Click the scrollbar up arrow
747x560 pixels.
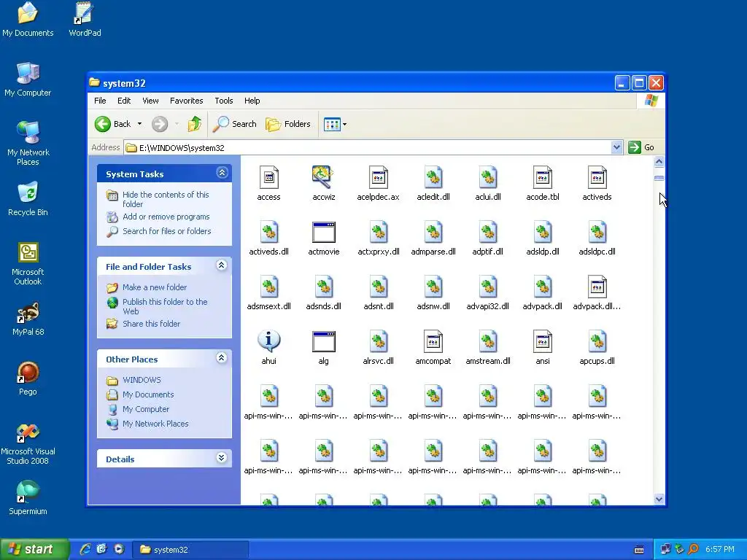click(659, 162)
